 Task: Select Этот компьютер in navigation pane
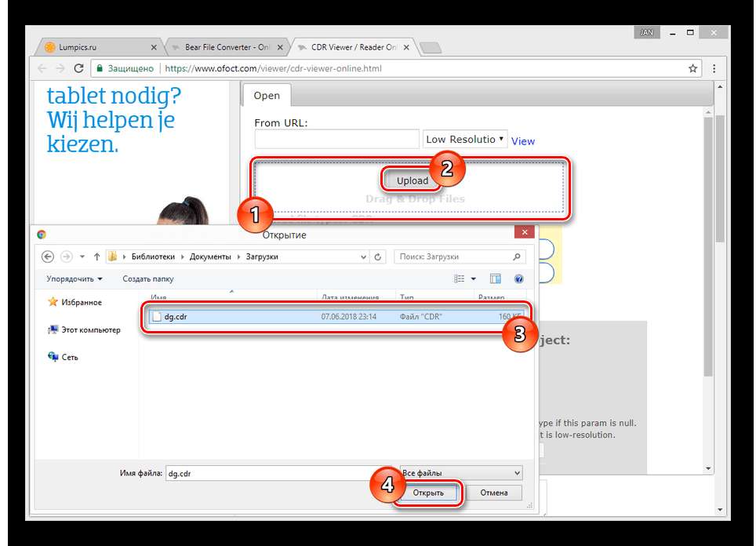84,330
